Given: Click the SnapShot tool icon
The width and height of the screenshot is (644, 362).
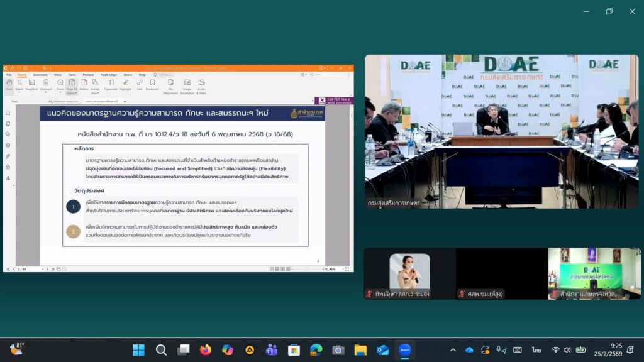Looking at the screenshot, I should click(x=31, y=84).
